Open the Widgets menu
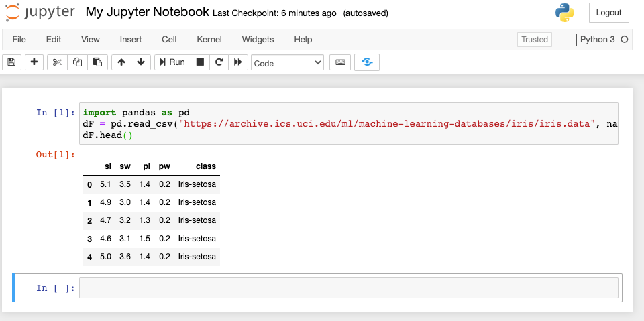644x321 pixels. click(x=258, y=40)
